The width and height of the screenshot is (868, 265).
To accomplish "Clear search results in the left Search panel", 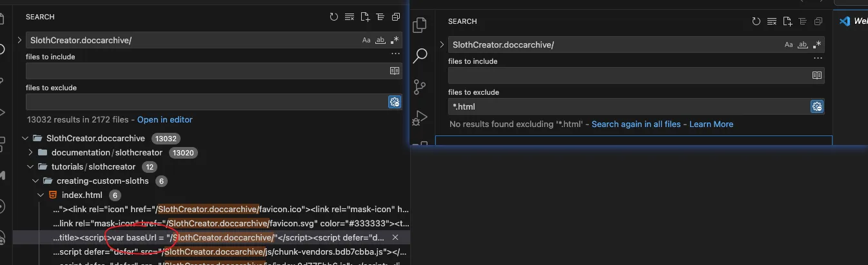I will pos(350,17).
